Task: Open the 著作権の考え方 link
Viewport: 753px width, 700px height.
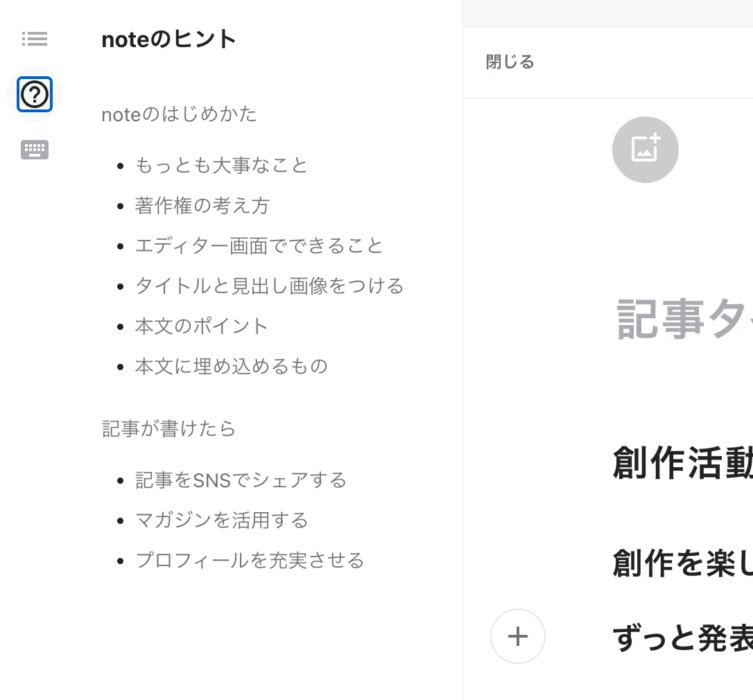Action: pos(202,205)
